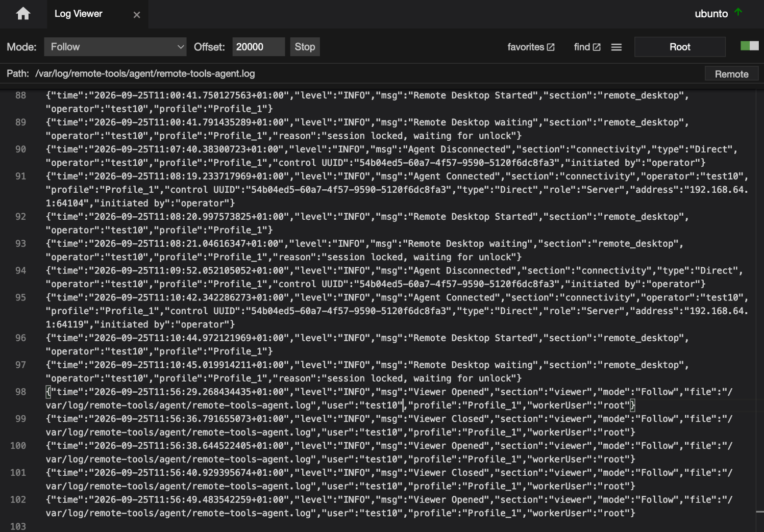Image resolution: width=764 pixels, height=532 pixels.
Task: Click the address text 1:64104 on line 91
Action: 64,203
